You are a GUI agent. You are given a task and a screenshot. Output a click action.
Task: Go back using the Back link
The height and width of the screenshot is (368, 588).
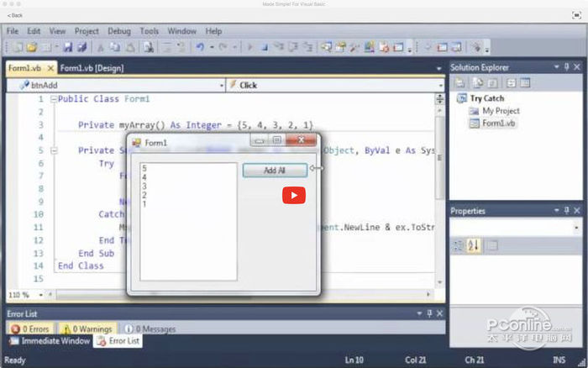15,15
